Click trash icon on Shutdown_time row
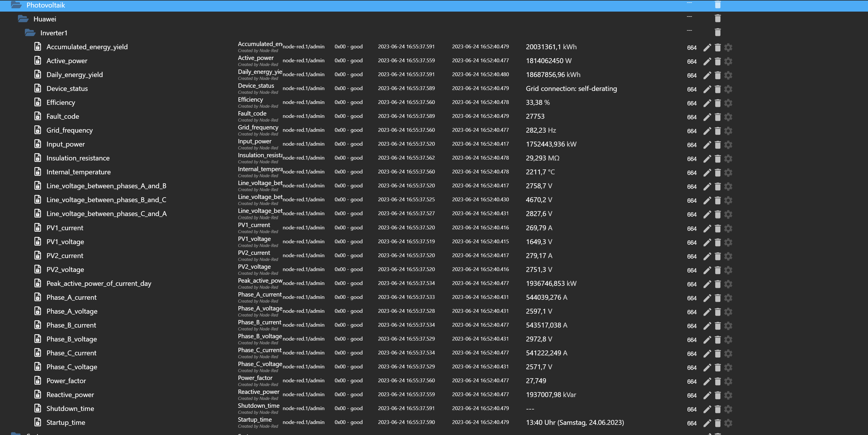 717,409
